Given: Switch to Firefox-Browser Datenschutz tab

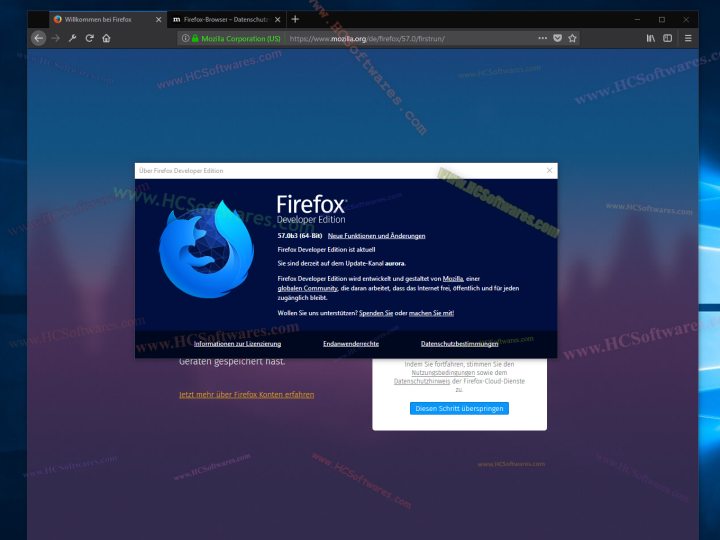Looking at the screenshot, I should (x=226, y=19).
